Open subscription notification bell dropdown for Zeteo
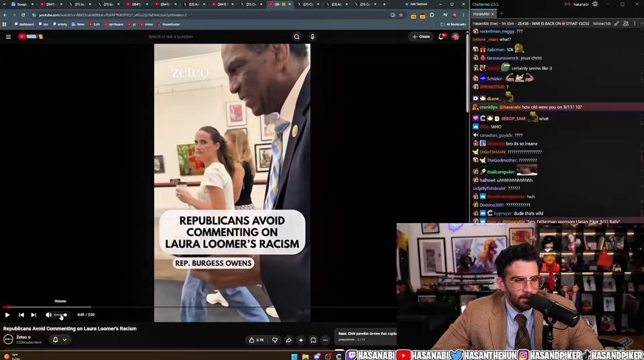644x360 pixels. [x=60, y=340]
